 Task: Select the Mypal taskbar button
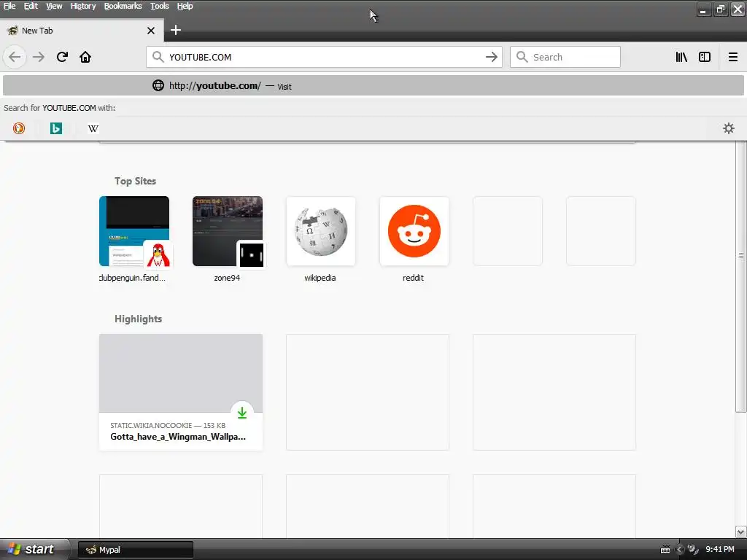coord(135,550)
